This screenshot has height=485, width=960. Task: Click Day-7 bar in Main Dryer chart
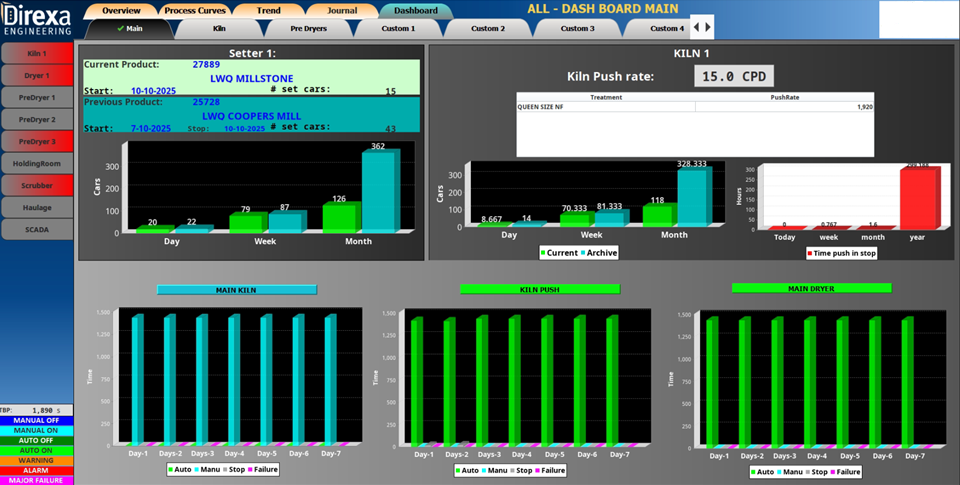(x=907, y=382)
